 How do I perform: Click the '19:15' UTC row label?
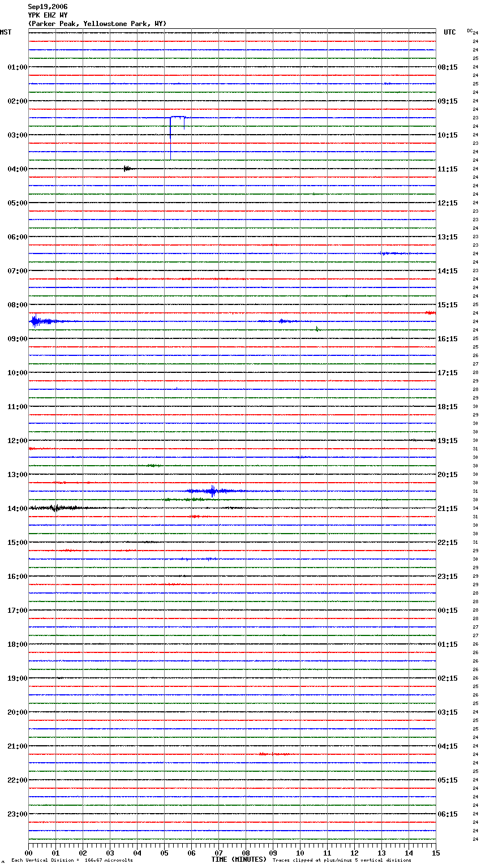tap(448, 441)
